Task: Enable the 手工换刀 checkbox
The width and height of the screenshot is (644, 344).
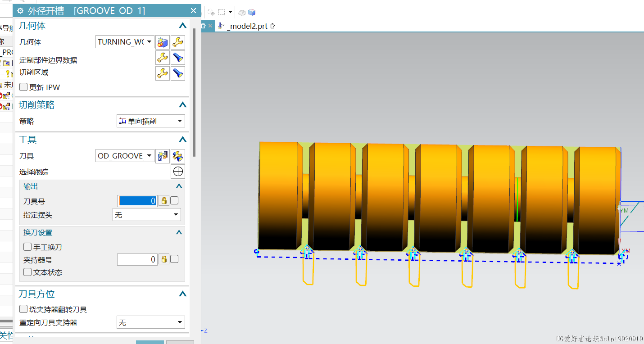Action: click(27, 247)
